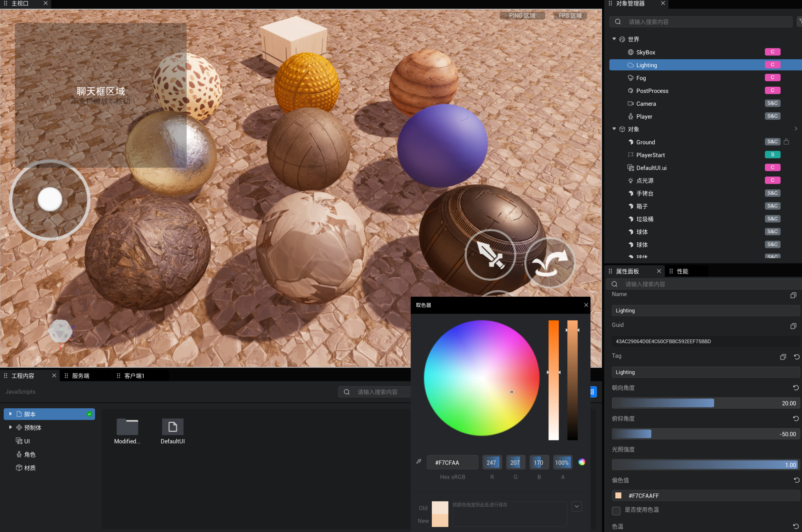Select the 工程内容 tab

coord(23,376)
